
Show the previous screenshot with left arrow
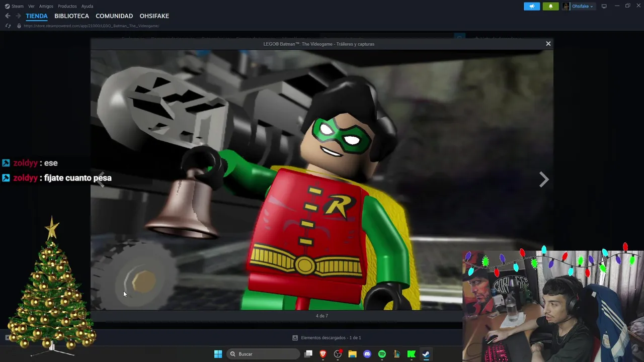(101, 179)
